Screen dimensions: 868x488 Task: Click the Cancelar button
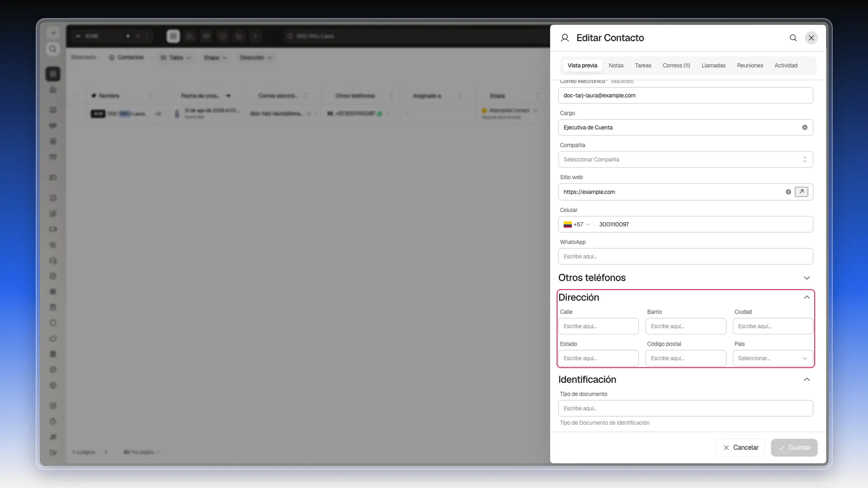[741, 448]
